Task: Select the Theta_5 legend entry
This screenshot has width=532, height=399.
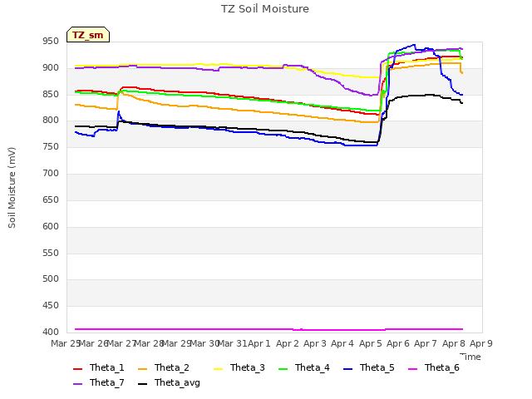Action: [x=369, y=367]
